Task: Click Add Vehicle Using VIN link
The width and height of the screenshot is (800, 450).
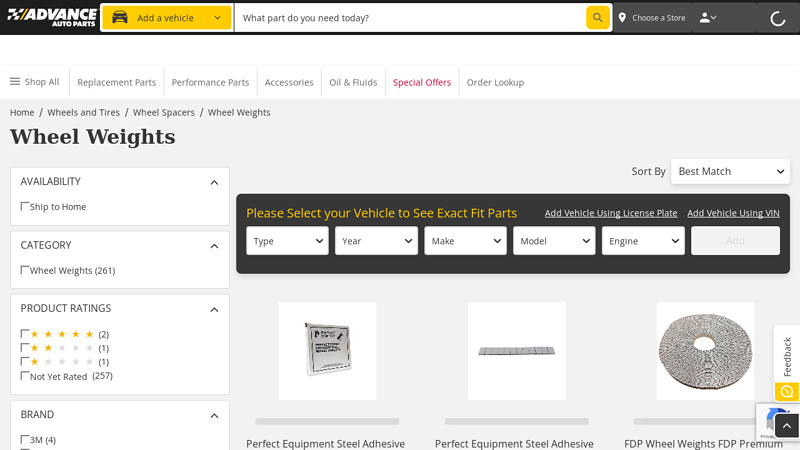Action: point(733,213)
